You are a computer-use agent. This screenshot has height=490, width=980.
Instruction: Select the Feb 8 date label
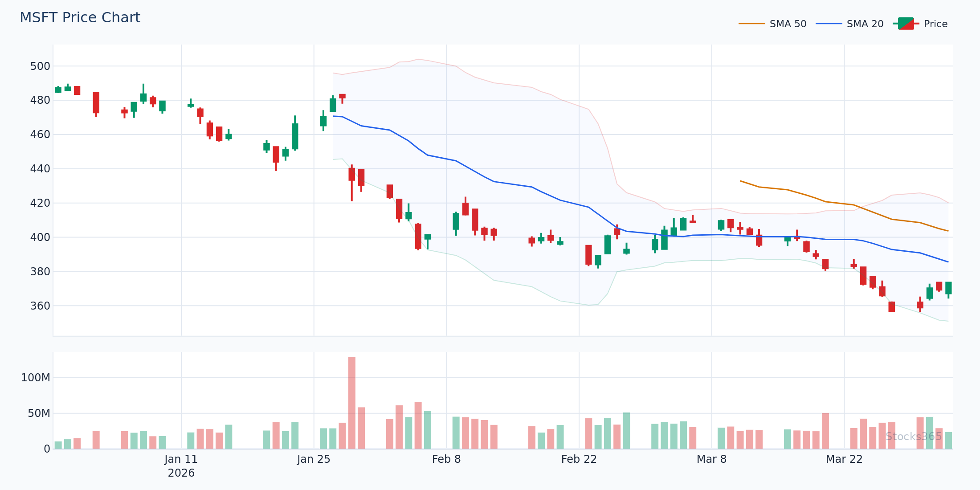[446, 459]
